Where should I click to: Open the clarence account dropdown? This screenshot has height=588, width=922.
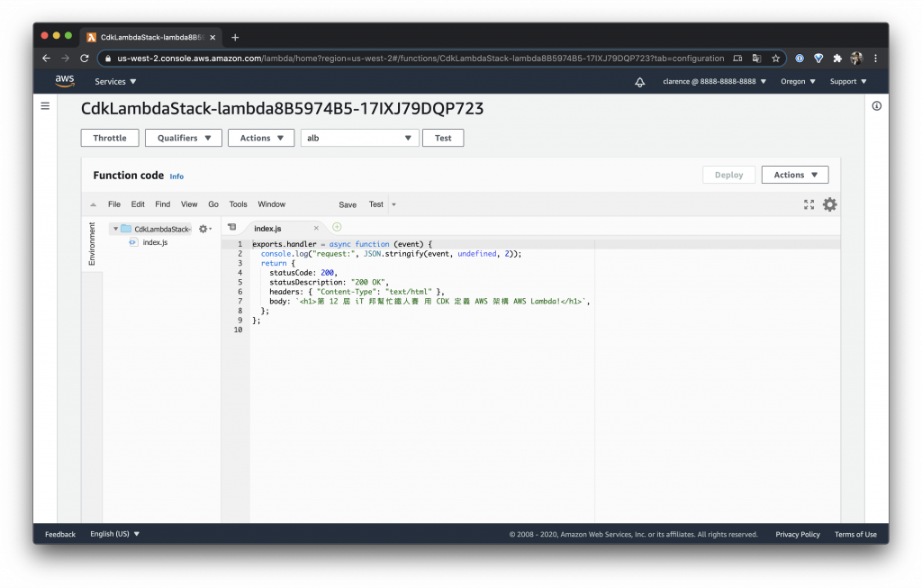click(714, 82)
